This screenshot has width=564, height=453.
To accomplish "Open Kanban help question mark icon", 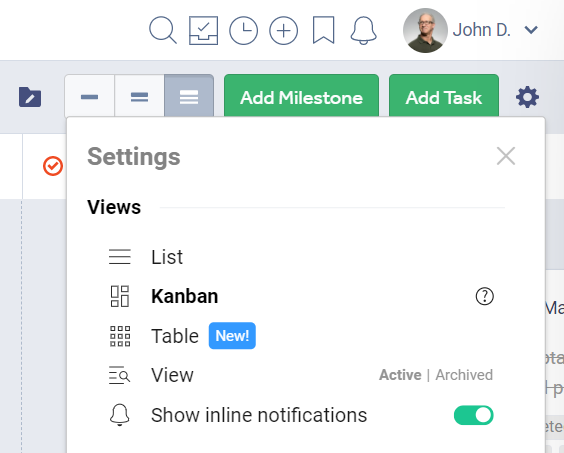I will 485,296.
